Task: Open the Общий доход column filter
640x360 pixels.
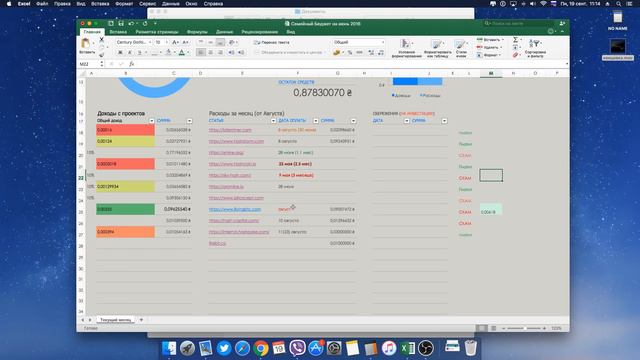Action: pyautogui.click(x=151, y=121)
